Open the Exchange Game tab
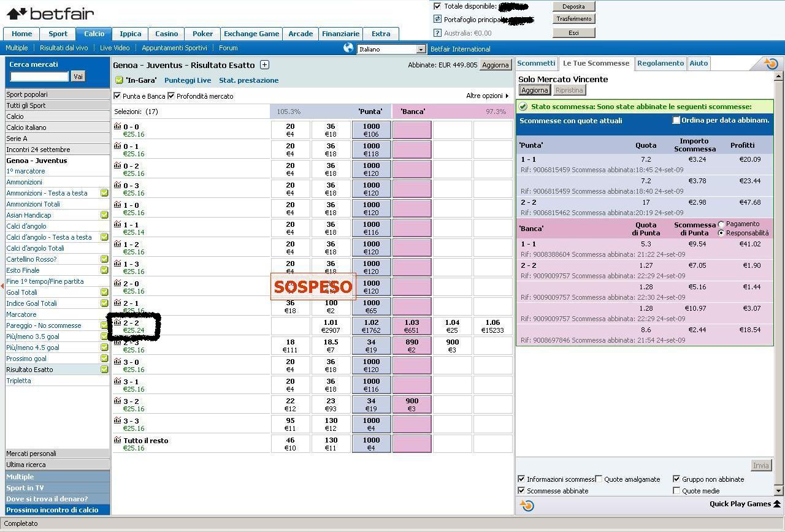 pos(251,34)
